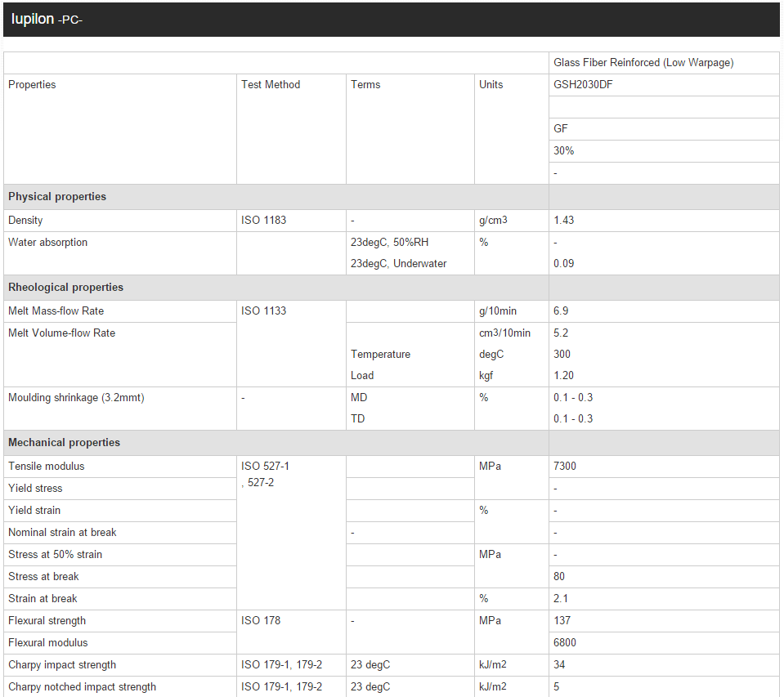Image resolution: width=784 pixels, height=697 pixels.
Task: Click the GSH2030DF grade name
Action: [583, 84]
